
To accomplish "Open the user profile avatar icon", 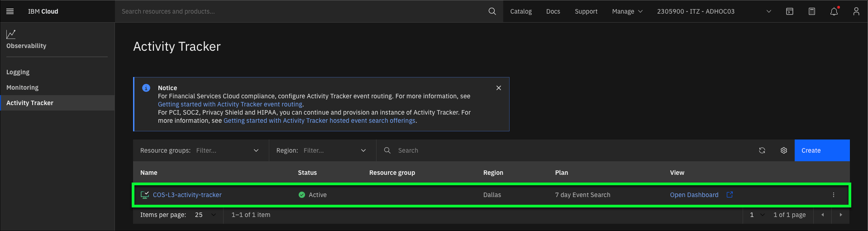I will pyautogui.click(x=856, y=11).
